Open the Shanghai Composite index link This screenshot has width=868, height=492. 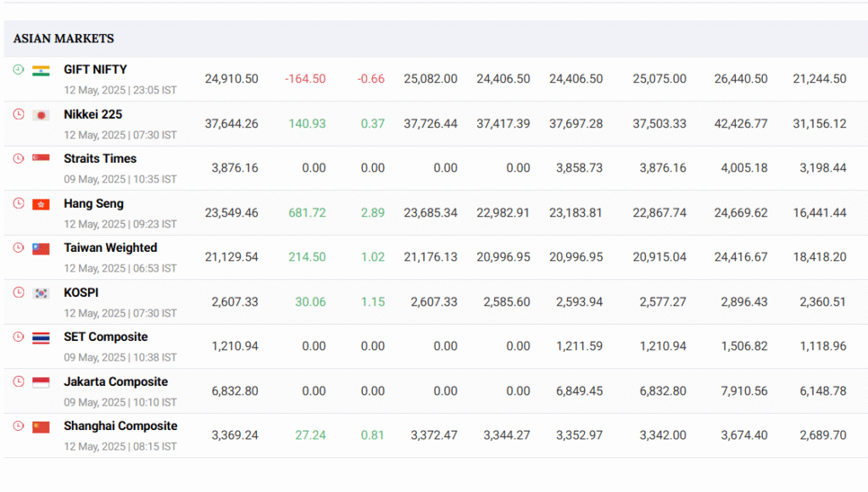pos(120,426)
